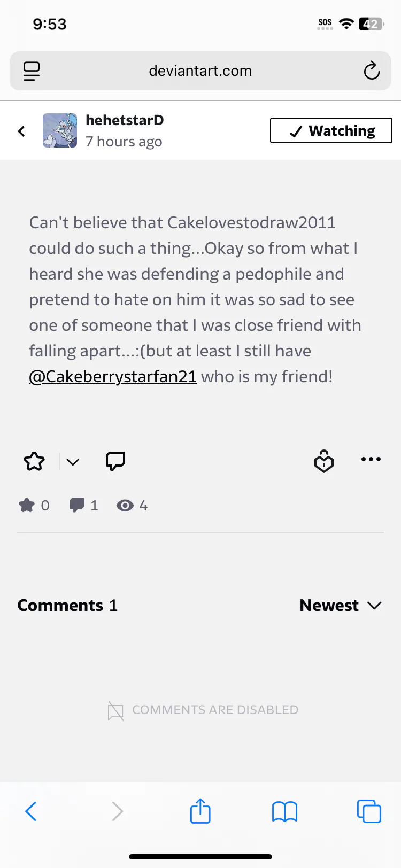This screenshot has height=868, width=401.
Task: Tap Safari's page reload icon
Action: pos(372,71)
